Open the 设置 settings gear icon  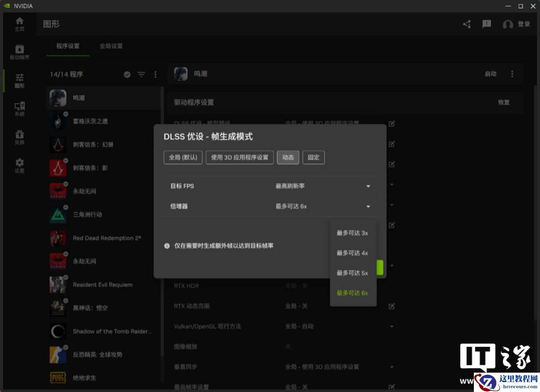click(19, 165)
